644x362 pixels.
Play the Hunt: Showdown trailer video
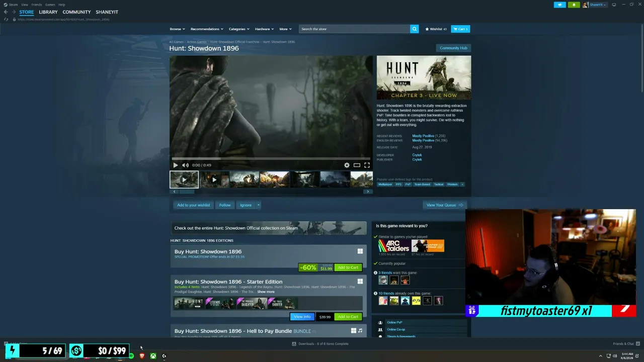tap(175, 165)
